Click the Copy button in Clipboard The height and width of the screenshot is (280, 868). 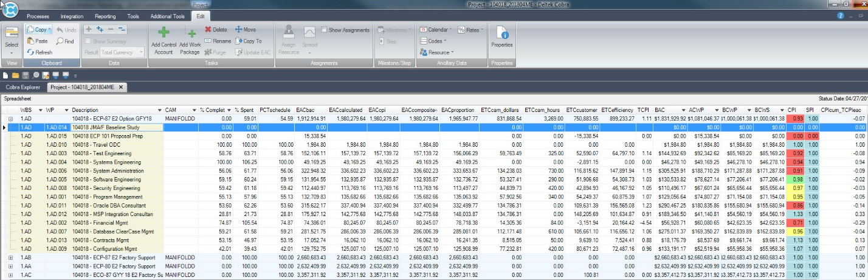coord(40,29)
